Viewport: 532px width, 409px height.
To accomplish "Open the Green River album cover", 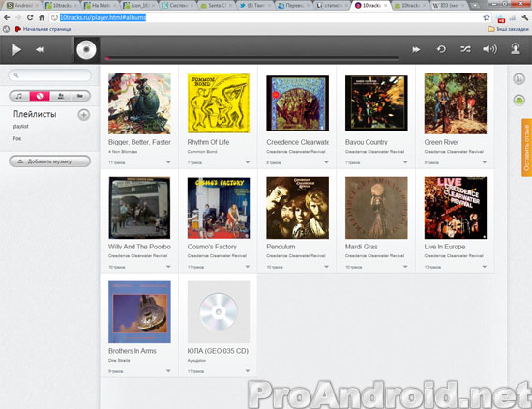I will pos(456,103).
